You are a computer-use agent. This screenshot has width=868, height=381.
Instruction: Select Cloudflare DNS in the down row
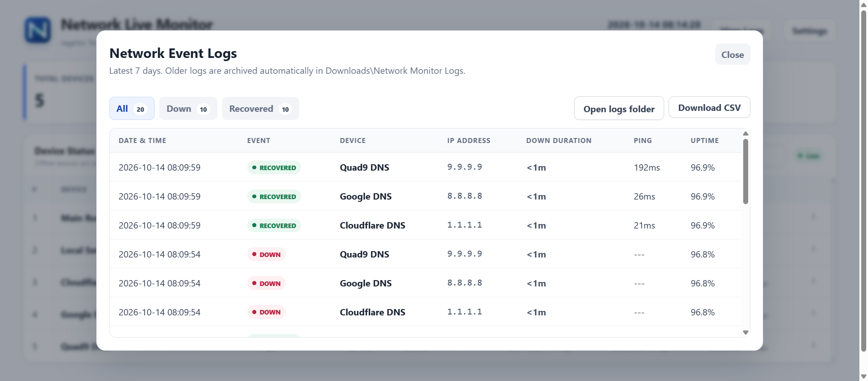pos(373,312)
